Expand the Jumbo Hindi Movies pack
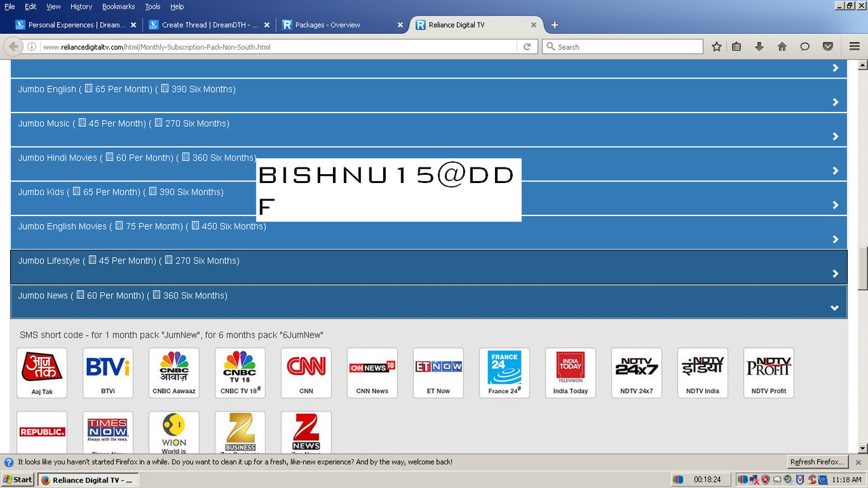The height and width of the screenshot is (488, 868). [x=429, y=163]
